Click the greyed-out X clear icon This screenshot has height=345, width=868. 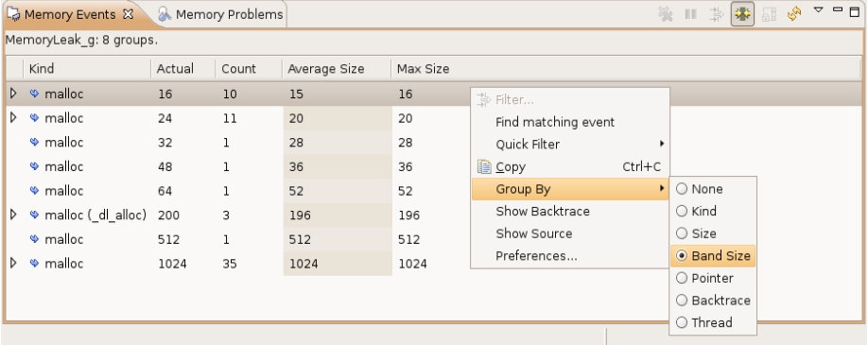[x=665, y=14]
